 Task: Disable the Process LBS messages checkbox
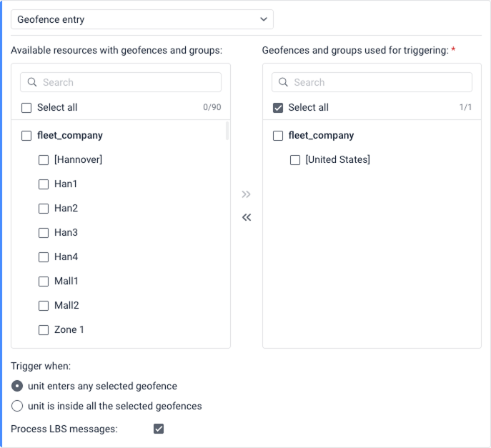pos(159,429)
